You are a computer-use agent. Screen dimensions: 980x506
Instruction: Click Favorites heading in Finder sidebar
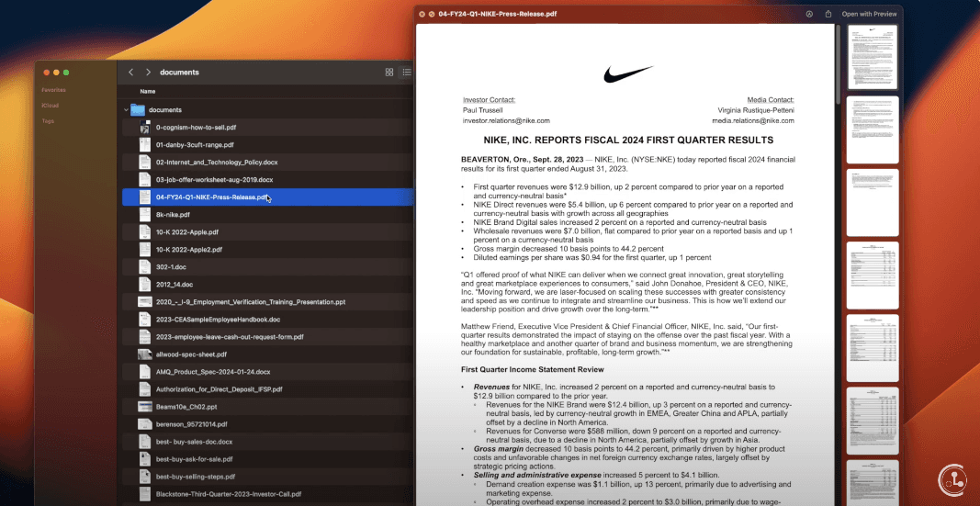(x=54, y=90)
